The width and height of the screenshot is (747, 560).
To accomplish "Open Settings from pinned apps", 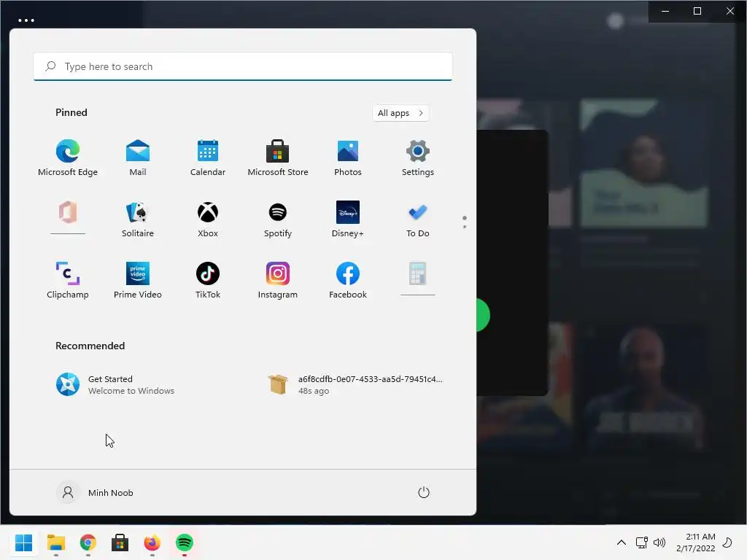I will 418,158.
